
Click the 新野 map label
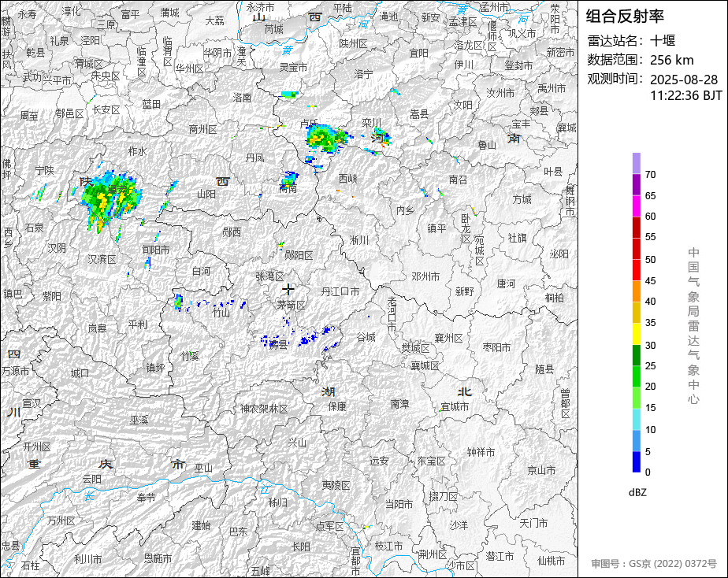[x=464, y=291]
